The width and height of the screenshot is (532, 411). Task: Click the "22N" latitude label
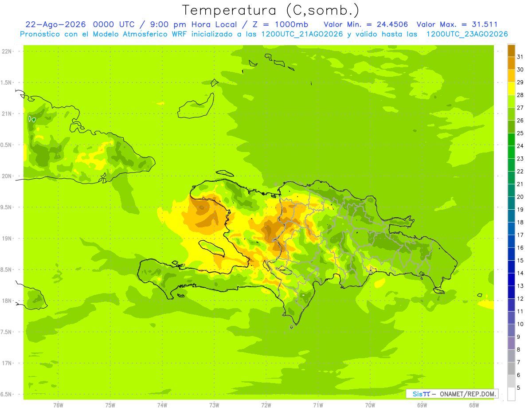pos(7,51)
